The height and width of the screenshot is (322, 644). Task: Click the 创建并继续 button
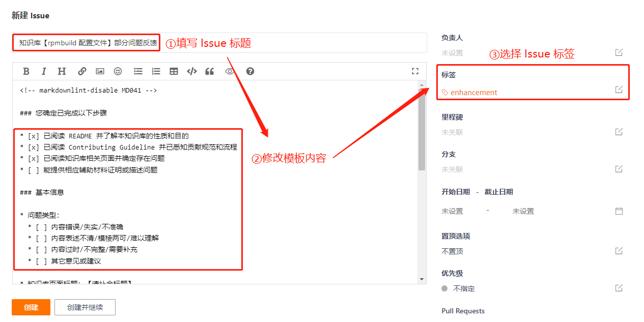tap(85, 307)
